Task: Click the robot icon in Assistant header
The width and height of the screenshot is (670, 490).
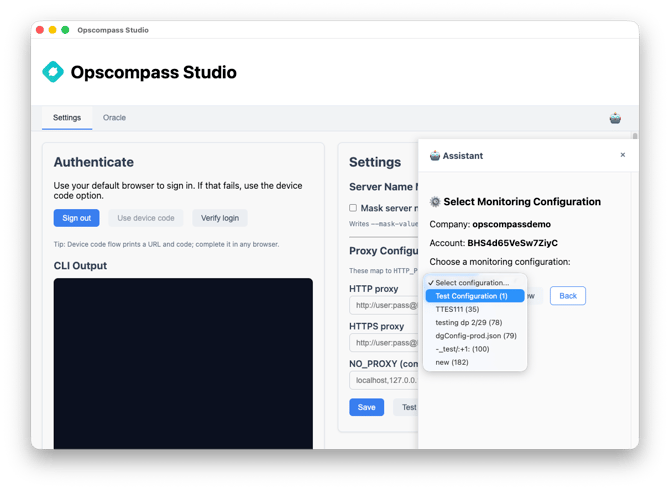Action: tap(435, 156)
